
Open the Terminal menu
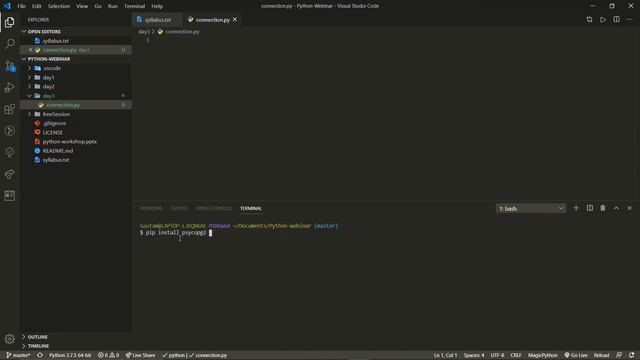tap(134, 6)
